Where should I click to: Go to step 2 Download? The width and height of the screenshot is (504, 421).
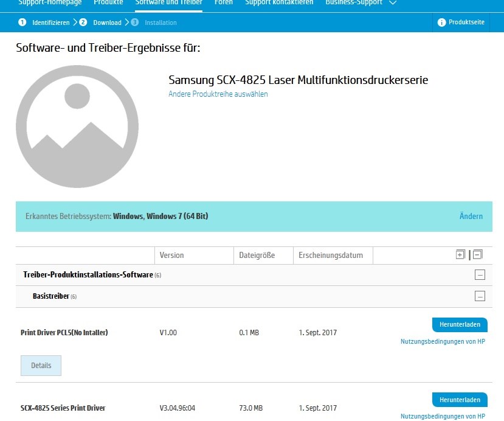point(108,23)
